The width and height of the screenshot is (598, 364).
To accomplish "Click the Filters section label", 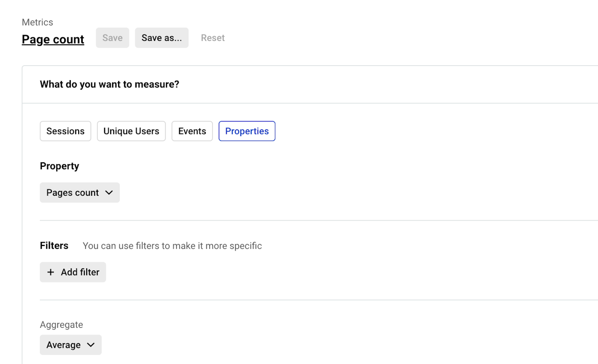I will pyautogui.click(x=54, y=245).
